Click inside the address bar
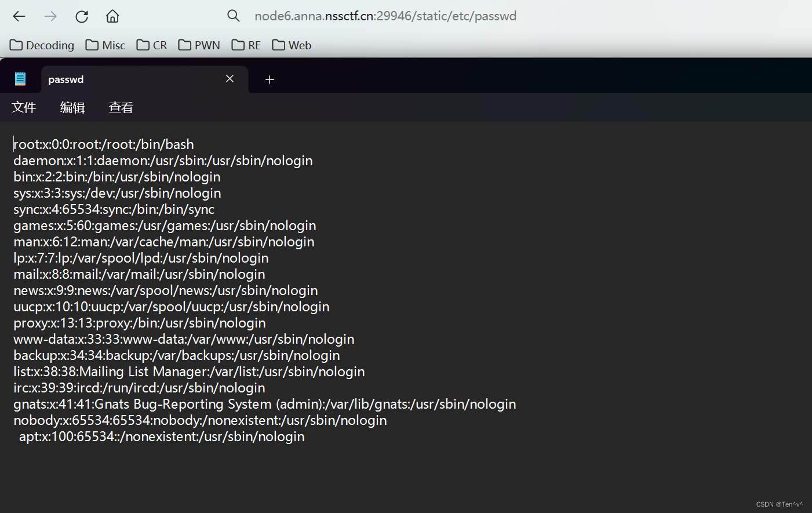Screen dimensions: 812x513 pos(384,16)
